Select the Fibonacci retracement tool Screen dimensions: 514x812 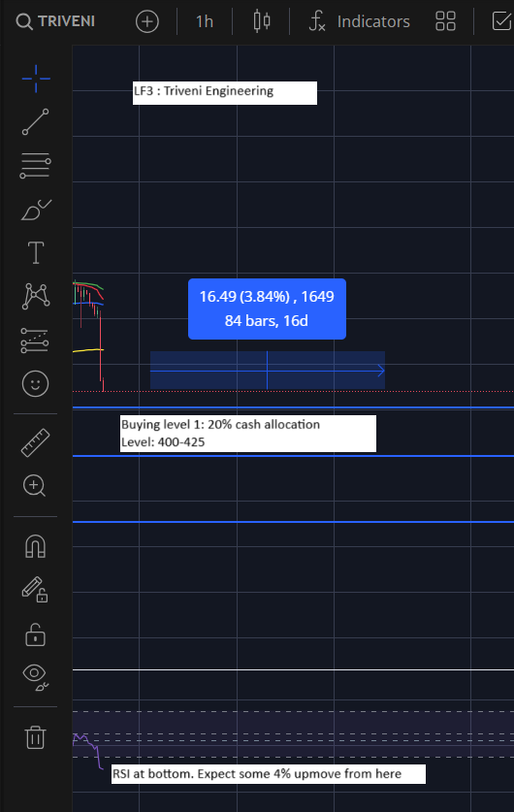36,166
